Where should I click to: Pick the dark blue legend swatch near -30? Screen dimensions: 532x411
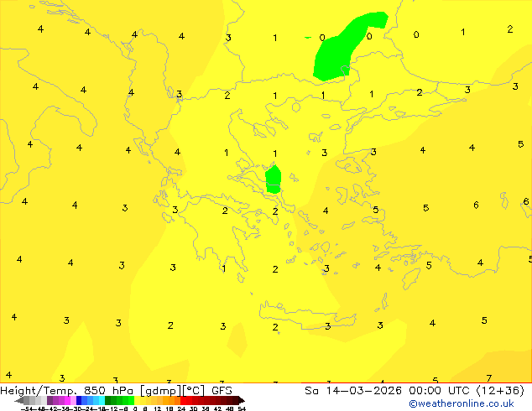pyautogui.click(x=79, y=400)
